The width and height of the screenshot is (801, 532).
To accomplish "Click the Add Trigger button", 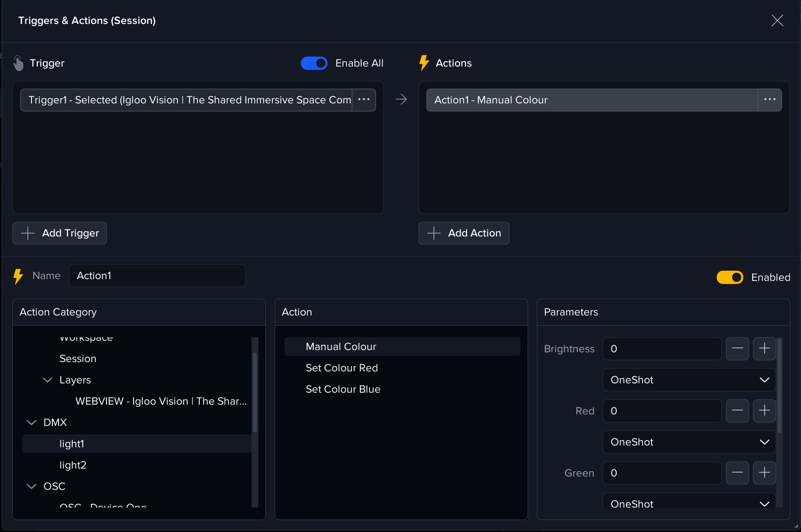I will click(60, 233).
